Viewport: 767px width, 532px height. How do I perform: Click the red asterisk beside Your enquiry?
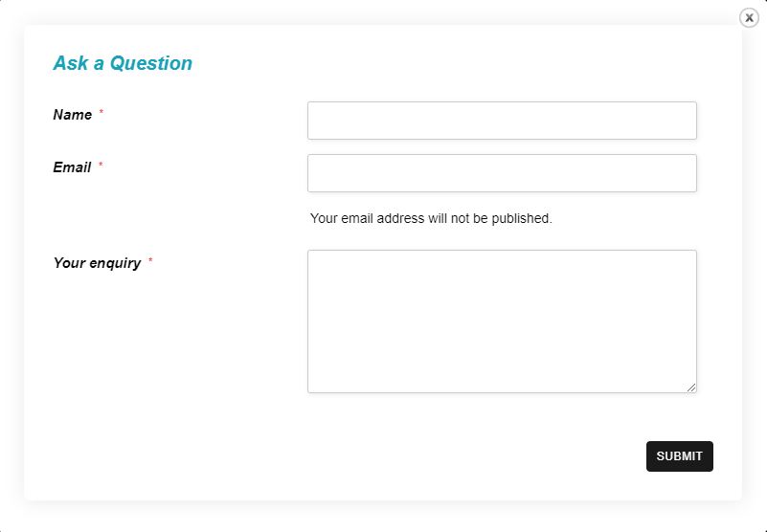150,261
